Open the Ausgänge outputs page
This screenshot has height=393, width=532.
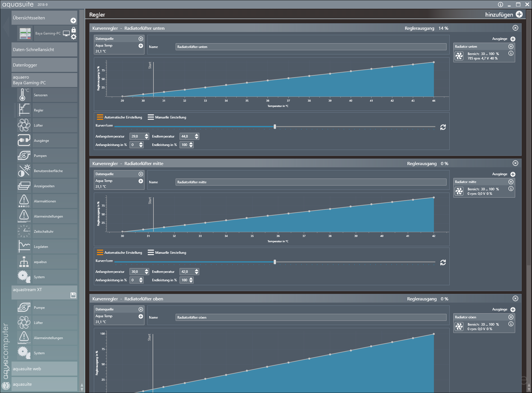pyautogui.click(x=47, y=140)
